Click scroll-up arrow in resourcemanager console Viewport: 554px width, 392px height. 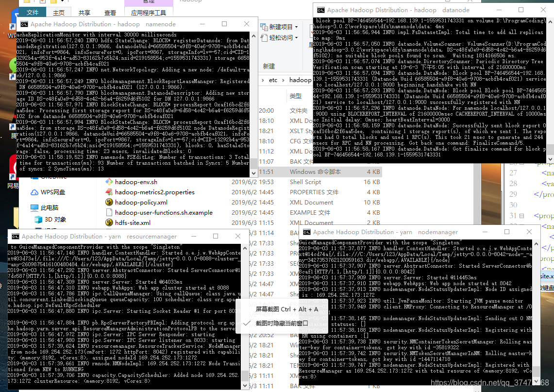click(245, 249)
